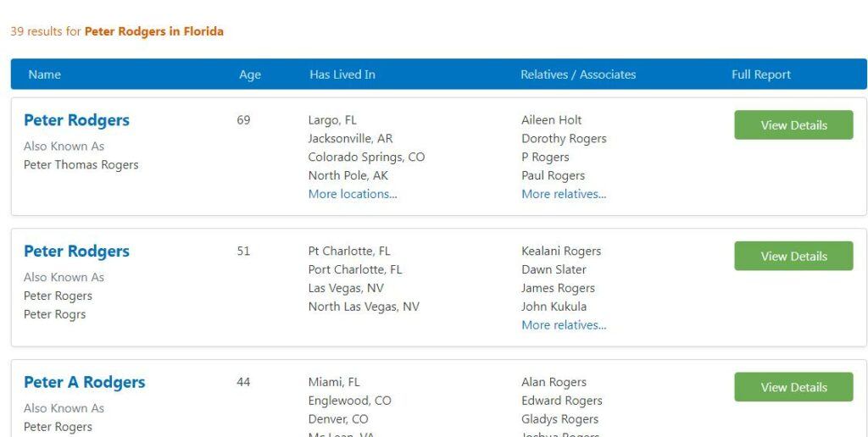868x437 pixels.
Task: Select associate Dawn Slater
Action: pos(554,270)
